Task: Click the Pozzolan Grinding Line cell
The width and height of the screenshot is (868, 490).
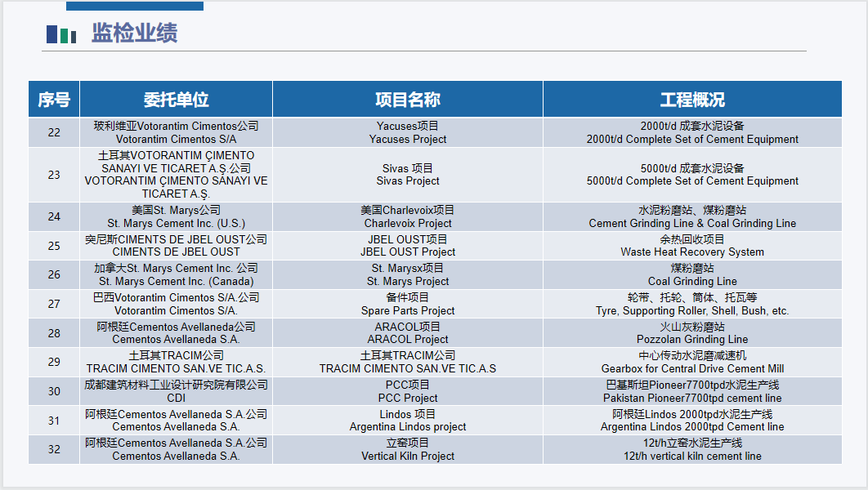Action: [x=692, y=333]
